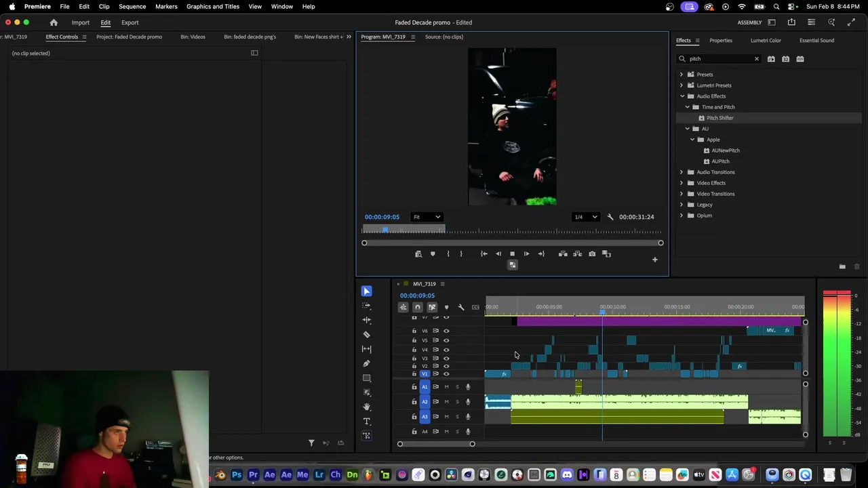Screen dimensions: 868x488
Task: Filter effects by Accelerated Effects icon
Action: [771, 59]
